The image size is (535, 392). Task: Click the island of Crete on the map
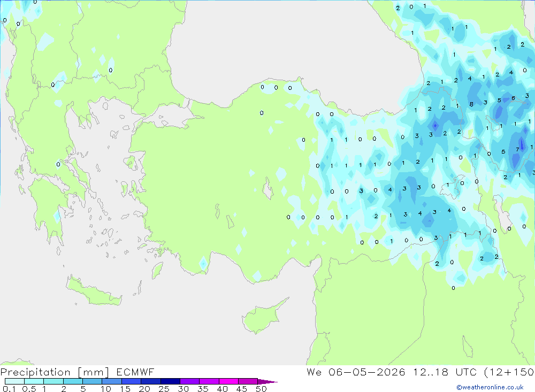point(94,291)
